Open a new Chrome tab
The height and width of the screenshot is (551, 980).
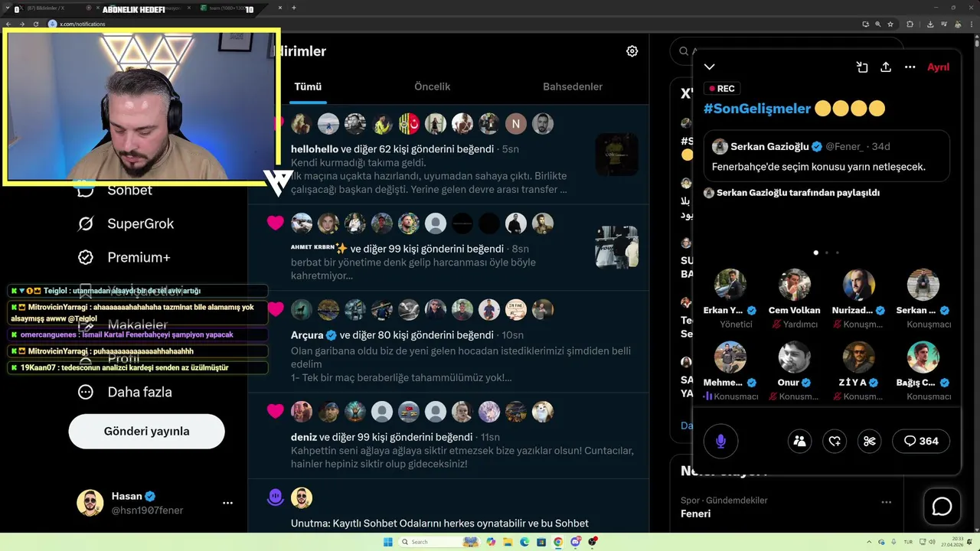tap(294, 8)
